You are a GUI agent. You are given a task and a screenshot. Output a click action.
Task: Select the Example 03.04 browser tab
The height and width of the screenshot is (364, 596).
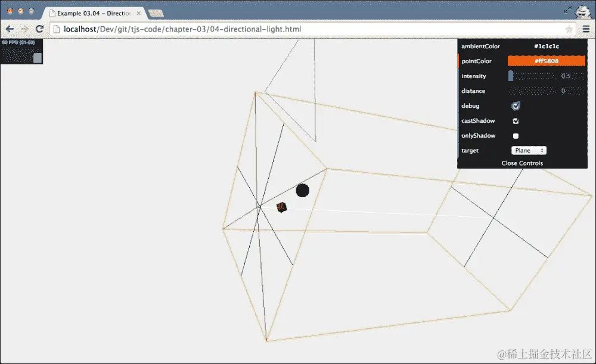pos(94,13)
